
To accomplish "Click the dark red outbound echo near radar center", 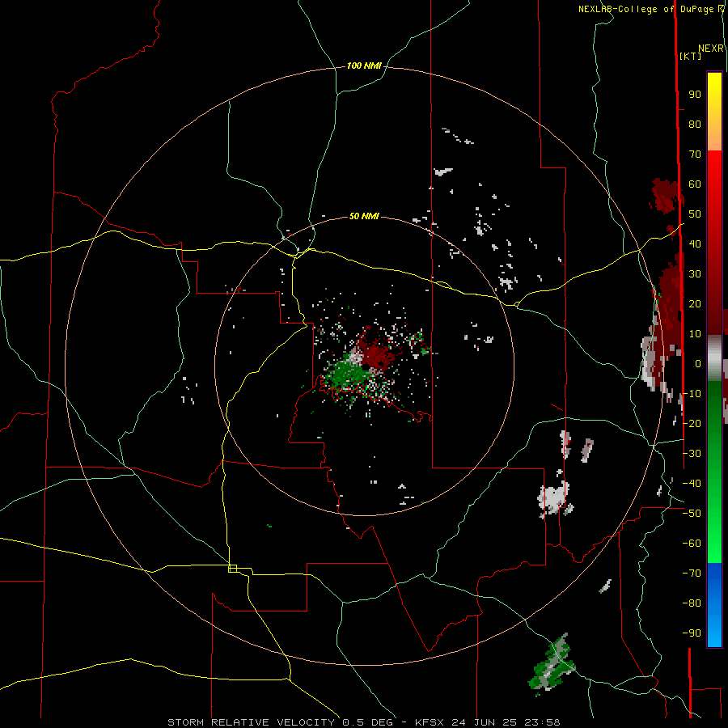I will click(x=377, y=353).
